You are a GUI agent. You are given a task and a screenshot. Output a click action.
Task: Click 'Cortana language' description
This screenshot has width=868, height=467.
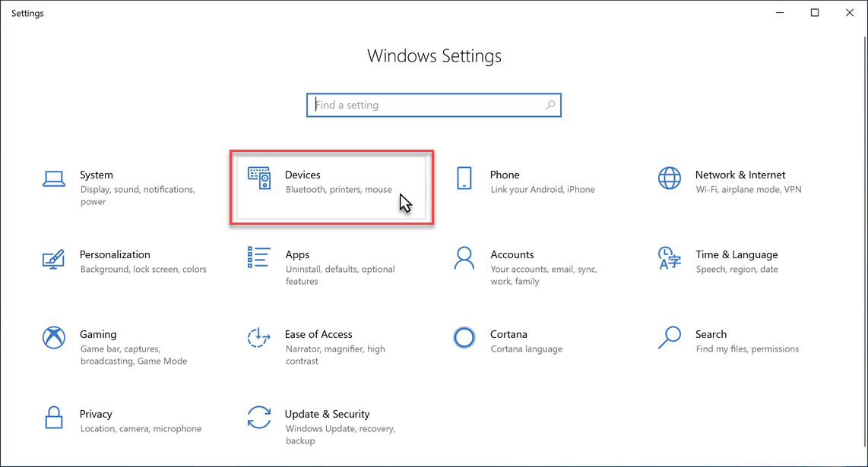[x=527, y=349]
